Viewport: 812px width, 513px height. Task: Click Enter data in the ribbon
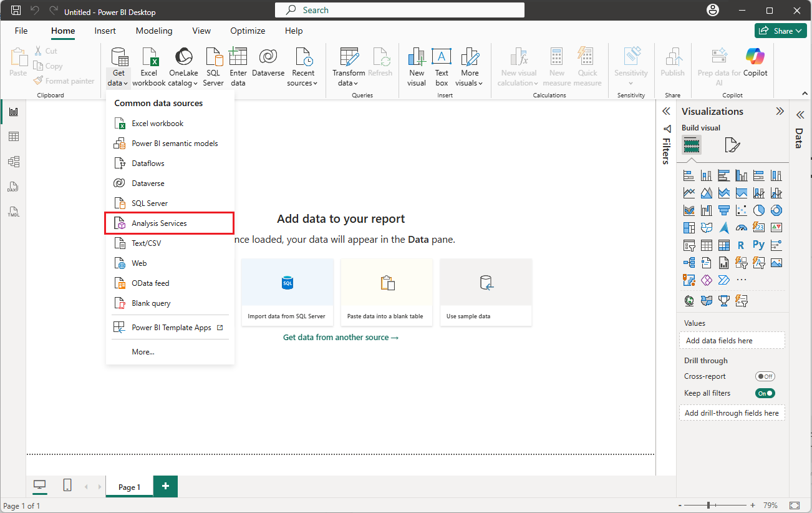(x=238, y=67)
